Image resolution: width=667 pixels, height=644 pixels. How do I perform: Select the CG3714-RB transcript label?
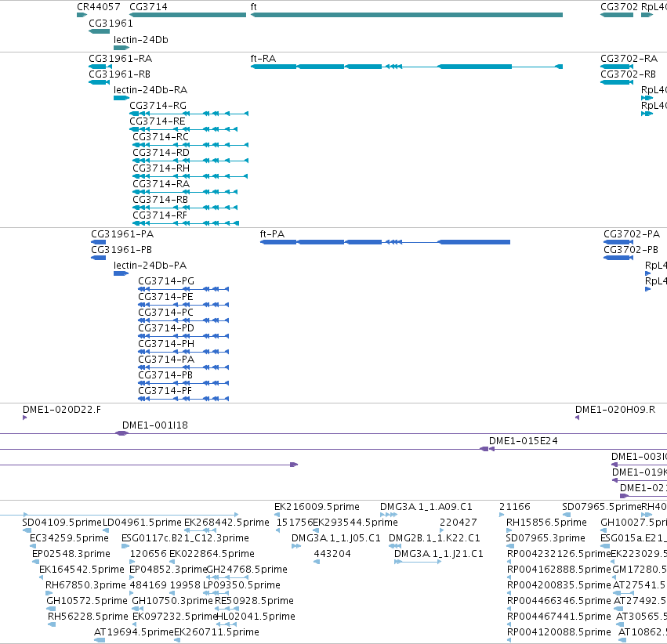161,200
